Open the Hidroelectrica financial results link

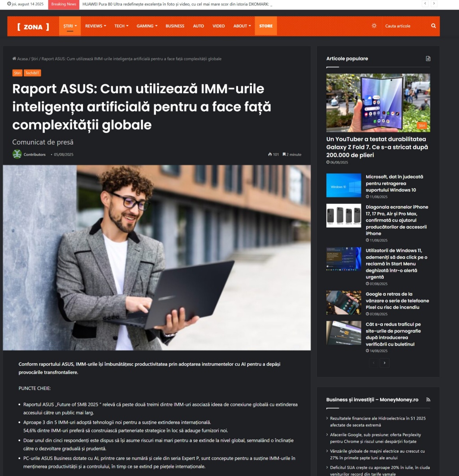pyautogui.click(x=378, y=422)
